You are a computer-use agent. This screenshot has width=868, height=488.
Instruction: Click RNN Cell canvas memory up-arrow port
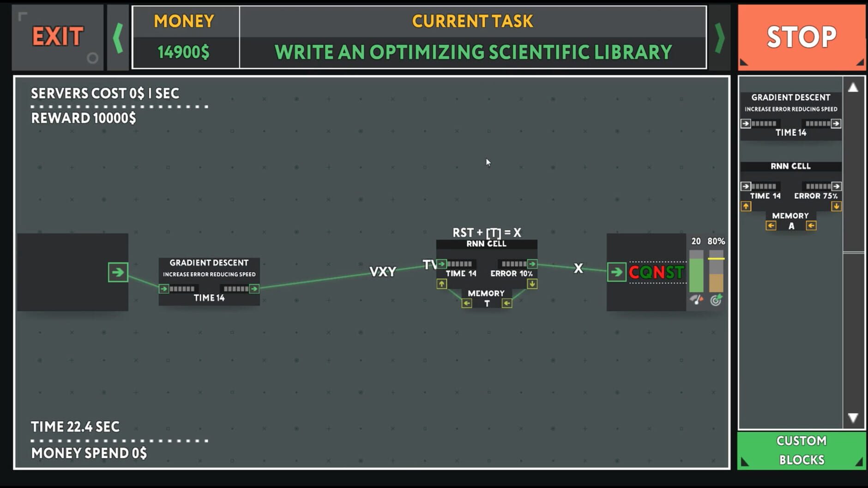(441, 284)
